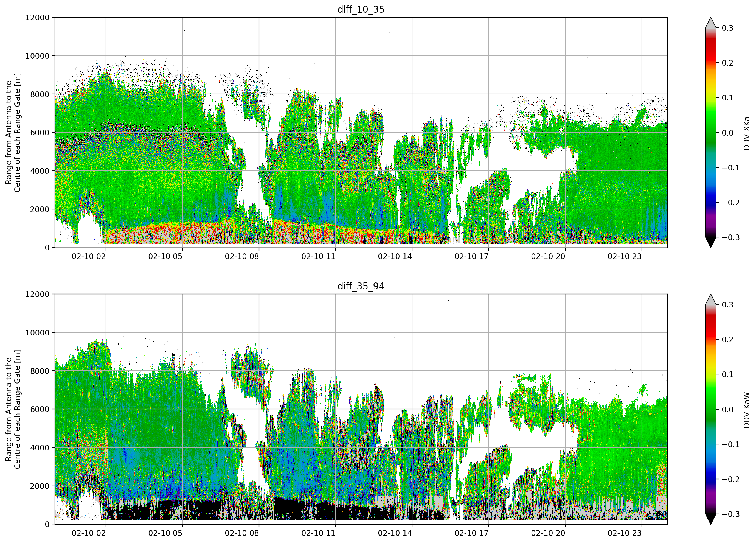This screenshot has height=543, width=756.
Task: Click the 2000 y-tick on diff_10_35 plot
Action: (x=40, y=209)
